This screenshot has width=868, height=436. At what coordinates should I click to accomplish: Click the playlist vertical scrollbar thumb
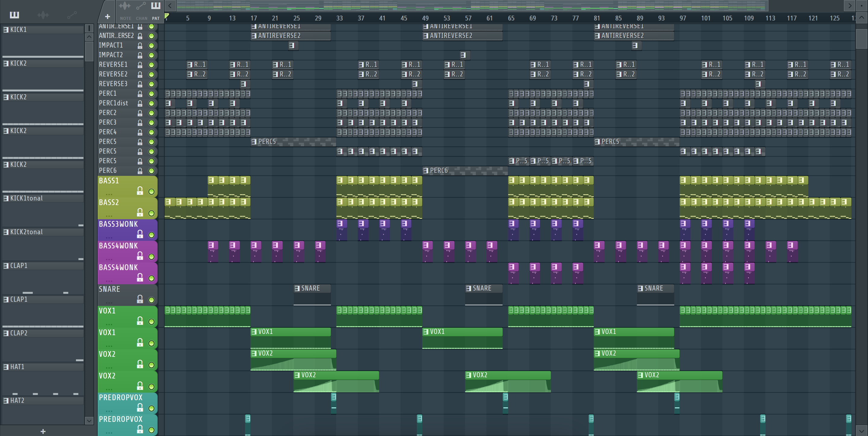[862, 39]
